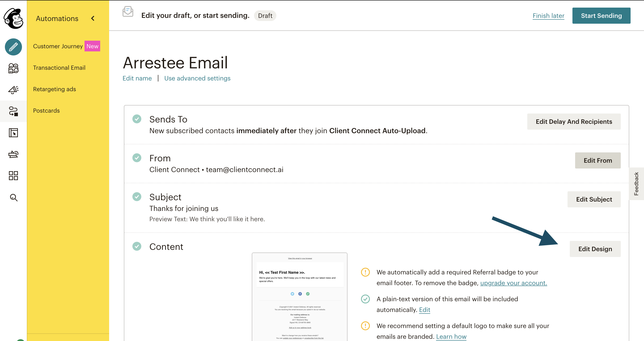Click Edit name link
The image size is (644, 341).
pos(137,78)
